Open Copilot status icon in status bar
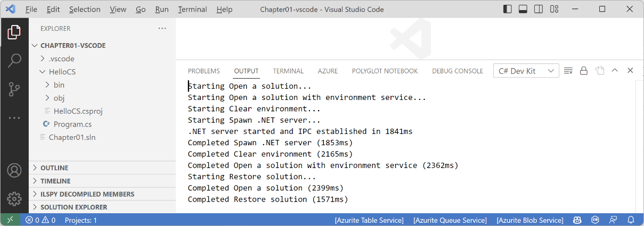This screenshot has width=644, height=226. (577, 220)
